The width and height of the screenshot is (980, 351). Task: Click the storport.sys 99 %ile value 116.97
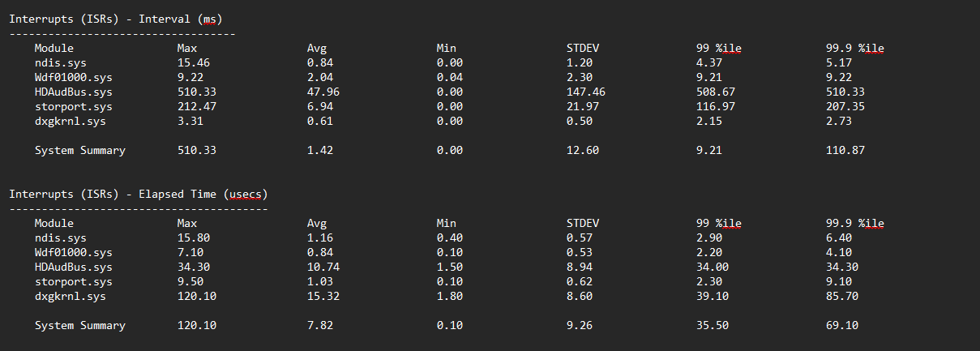715,106
